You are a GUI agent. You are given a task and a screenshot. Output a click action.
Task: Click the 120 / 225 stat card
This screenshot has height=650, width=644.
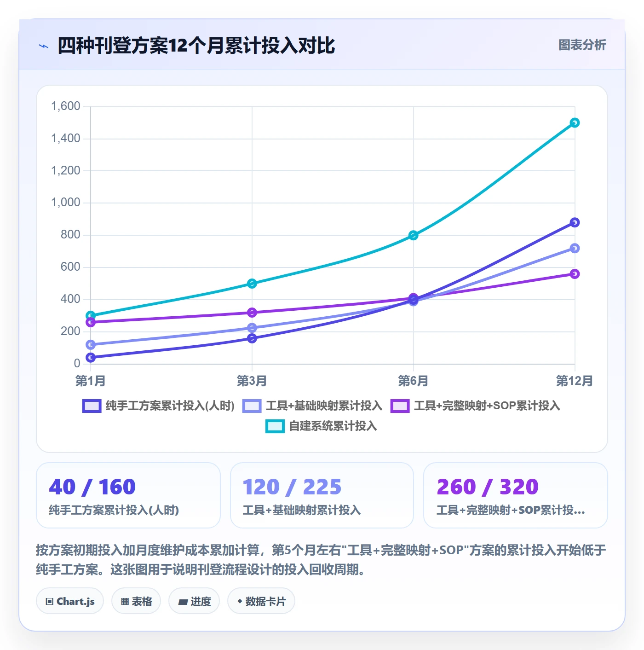322,495
